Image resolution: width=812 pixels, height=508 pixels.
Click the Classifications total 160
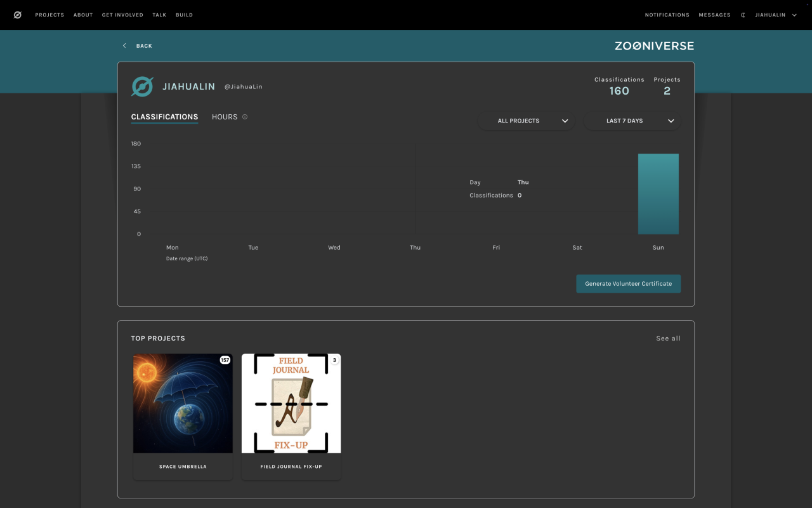click(619, 91)
